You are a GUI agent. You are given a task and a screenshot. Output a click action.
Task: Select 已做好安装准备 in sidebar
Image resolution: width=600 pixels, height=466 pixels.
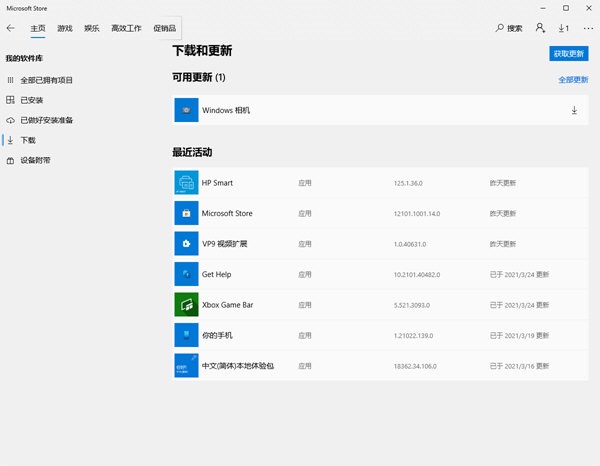46,120
